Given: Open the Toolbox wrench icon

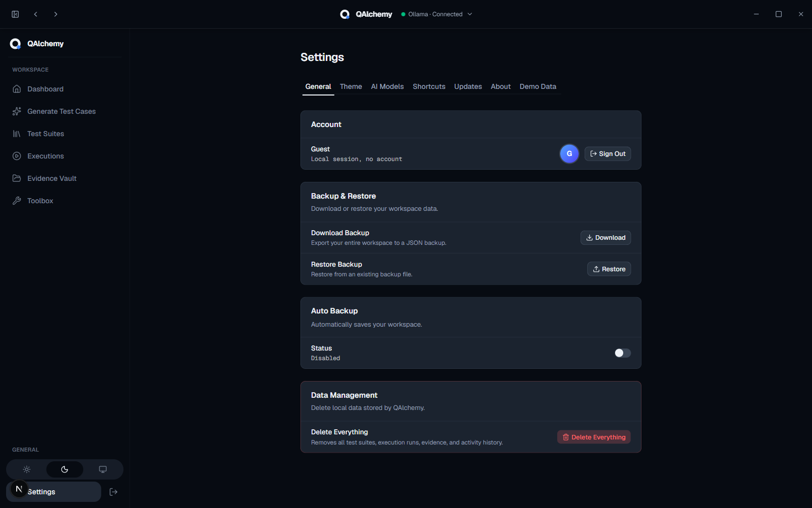Looking at the screenshot, I should click(x=17, y=201).
